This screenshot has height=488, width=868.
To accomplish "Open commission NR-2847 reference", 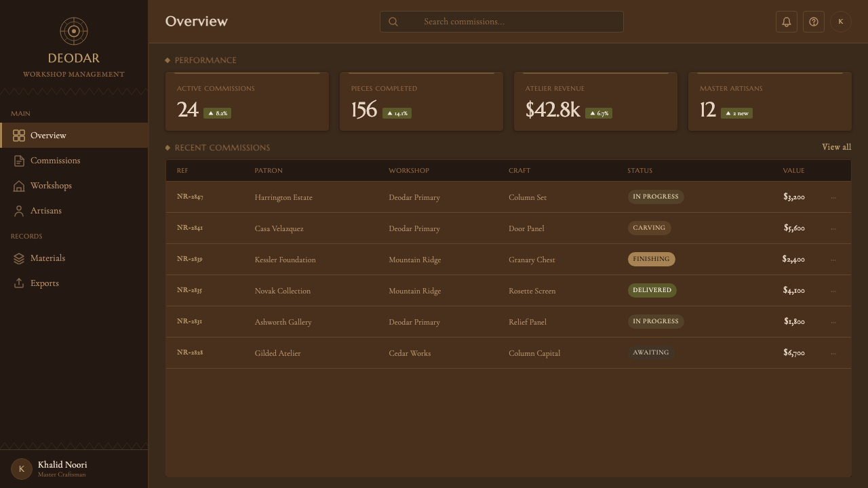I will pyautogui.click(x=190, y=197).
